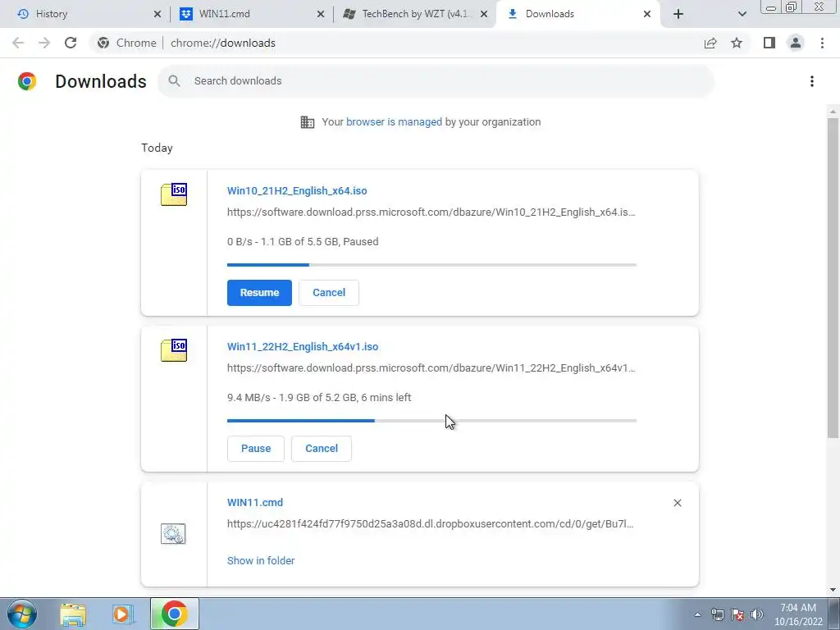Screen dimensions: 840x630
Task: Click the share page icon in address bar
Action: 710,43
